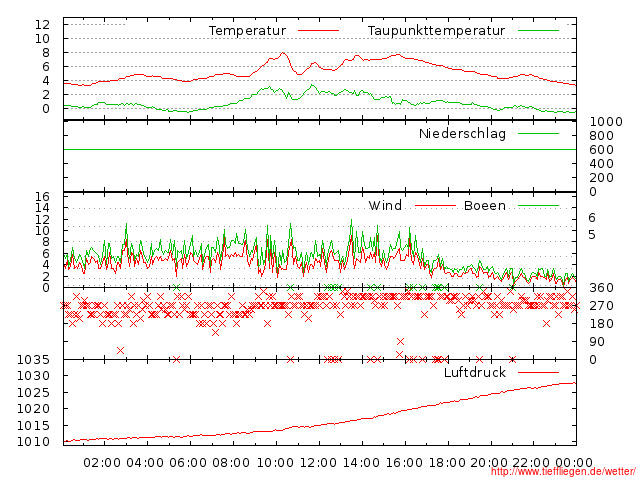The height and width of the screenshot is (480, 640).
Task: Click the 10:00 time axis label
Action: [275, 463]
